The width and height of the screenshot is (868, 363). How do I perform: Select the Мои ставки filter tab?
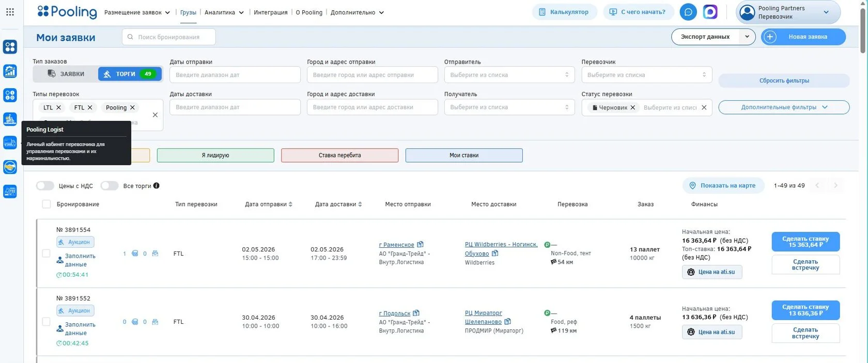pyautogui.click(x=464, y=155)
